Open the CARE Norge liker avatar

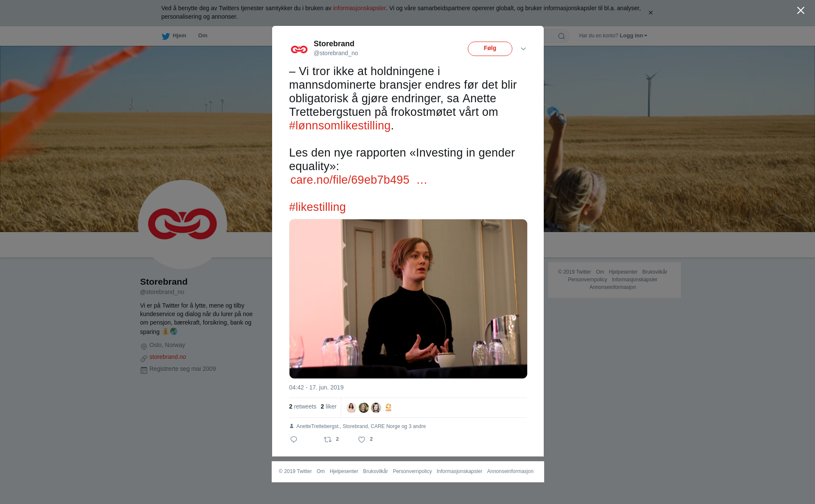click(388, 408)
